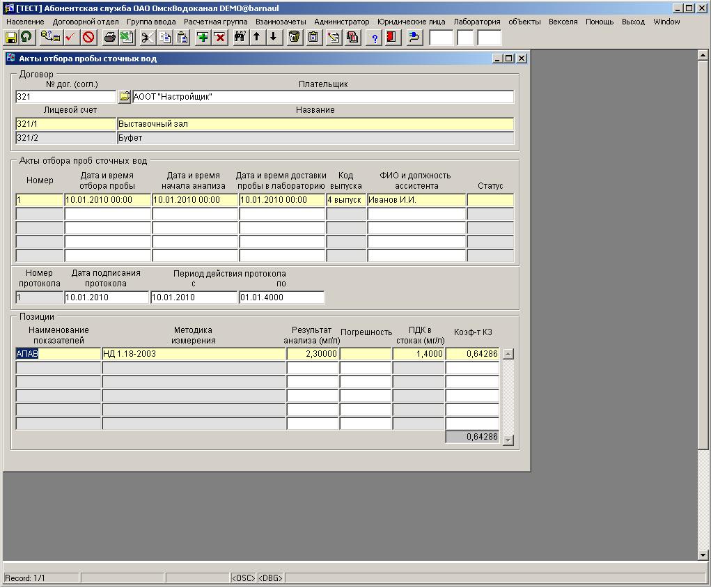
Task: Open search with the binoculars icon
Action: pos(240,38)
